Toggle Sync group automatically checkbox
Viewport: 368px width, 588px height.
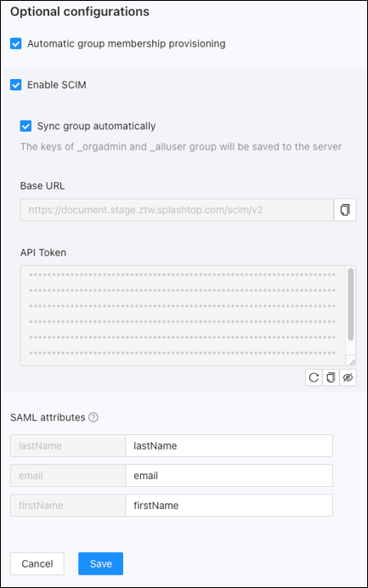coord(25,126)
